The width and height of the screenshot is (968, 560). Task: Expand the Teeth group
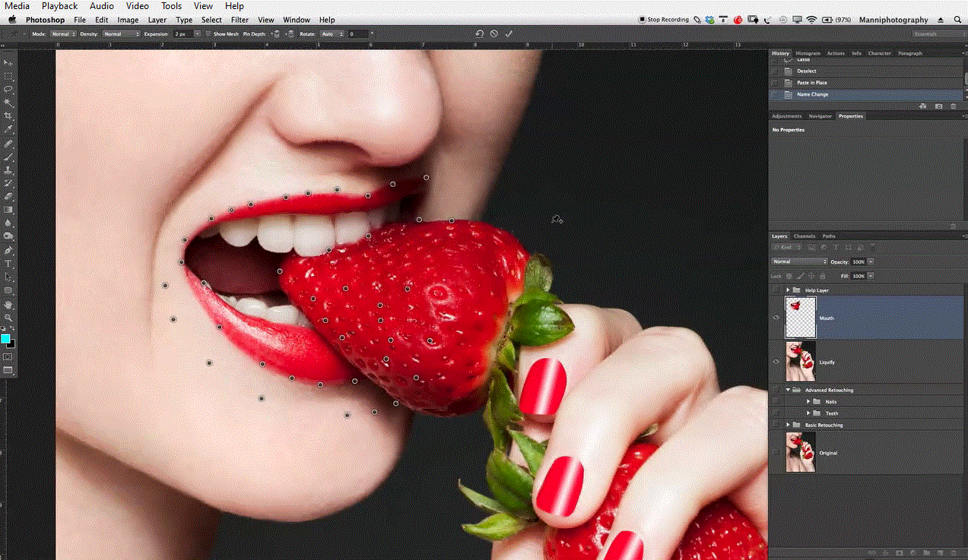[x=808, y=413]
